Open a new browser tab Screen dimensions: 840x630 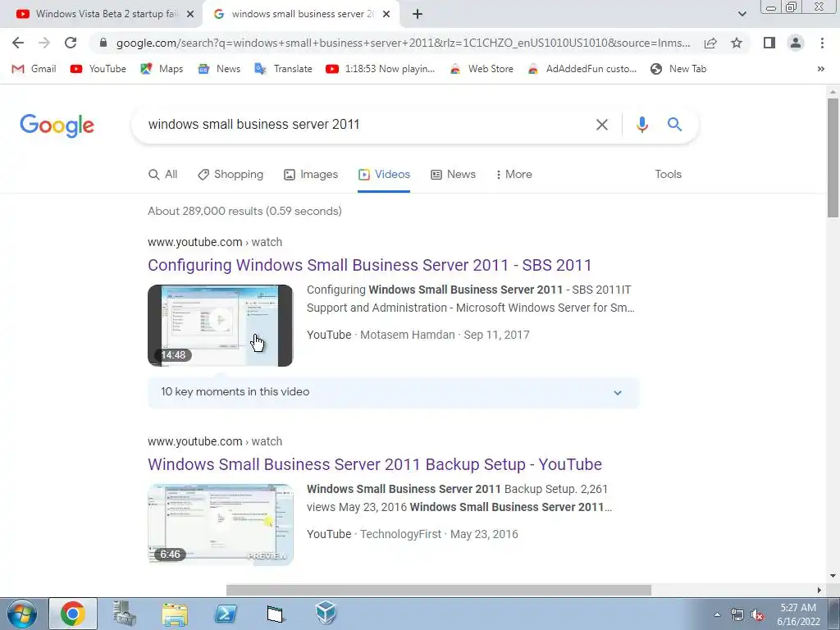tap(418, 14)
